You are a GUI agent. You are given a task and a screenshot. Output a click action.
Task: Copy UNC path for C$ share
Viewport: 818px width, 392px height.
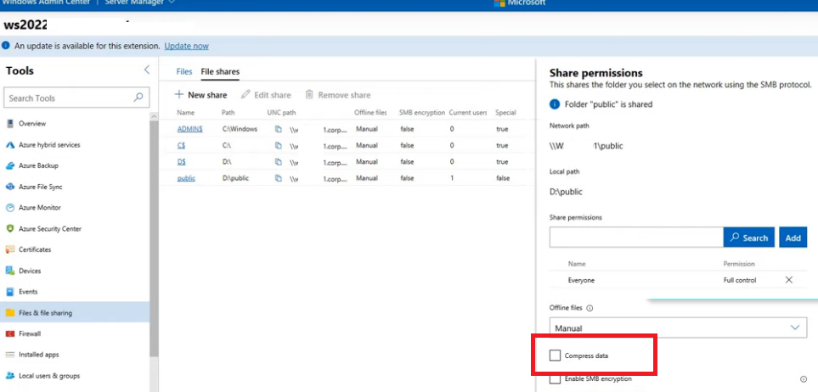point(279,146)
